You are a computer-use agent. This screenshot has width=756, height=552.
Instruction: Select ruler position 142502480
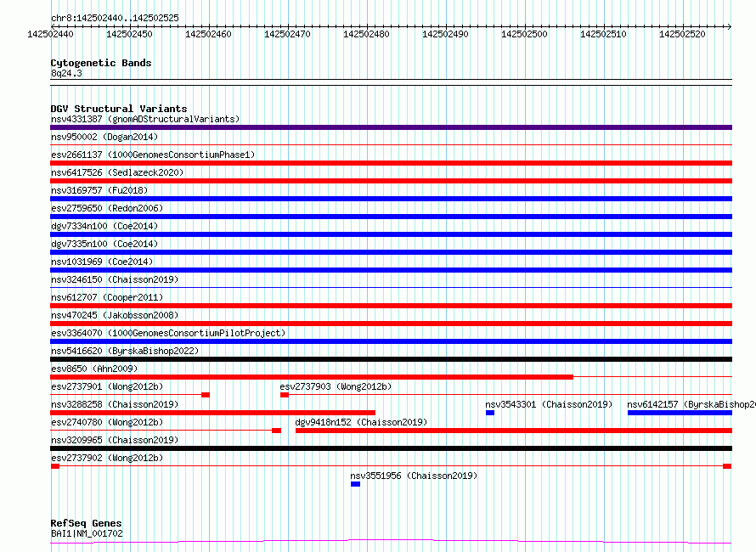point(369,34)
